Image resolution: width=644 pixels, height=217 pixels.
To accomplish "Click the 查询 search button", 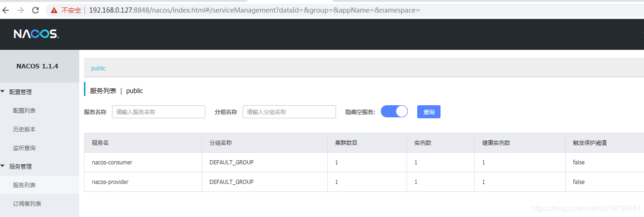I will click(429, 112).
